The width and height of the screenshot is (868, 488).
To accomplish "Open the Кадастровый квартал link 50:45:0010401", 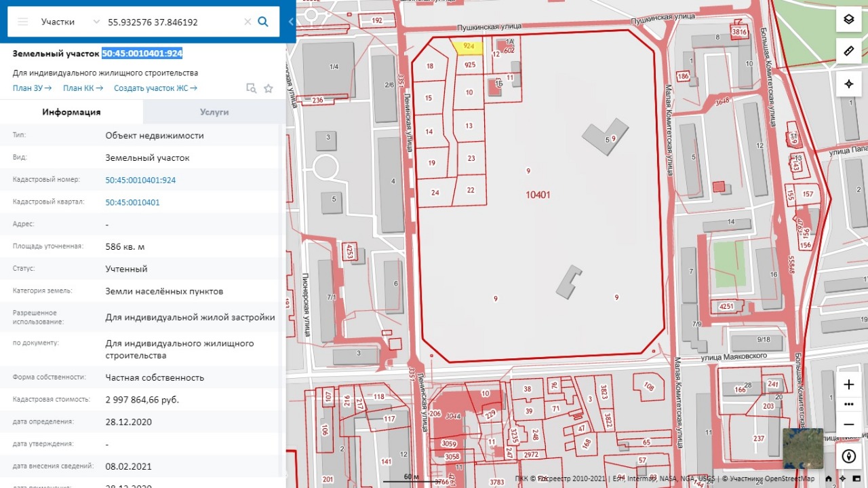I will (132, 202).
